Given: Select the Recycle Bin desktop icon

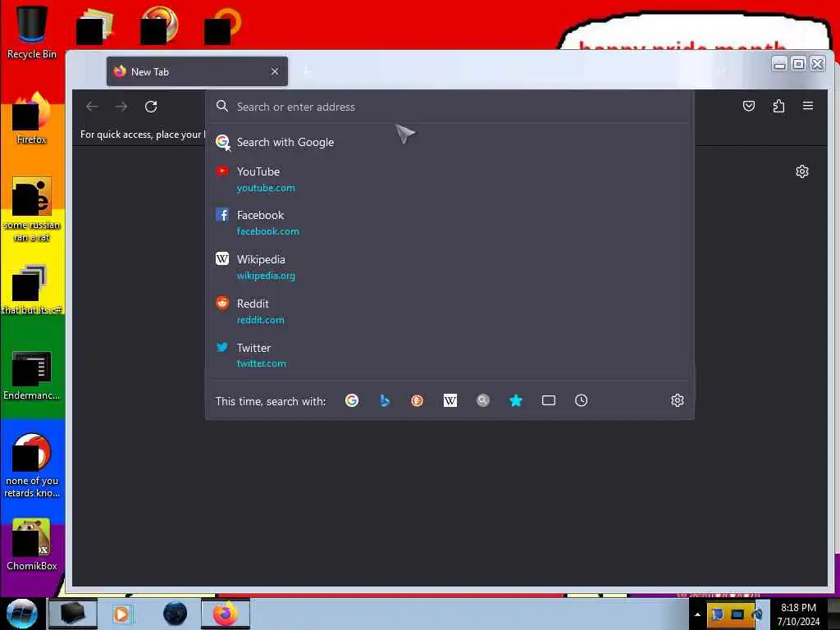Looking at the screenshot, I should [x=32, y=32].
